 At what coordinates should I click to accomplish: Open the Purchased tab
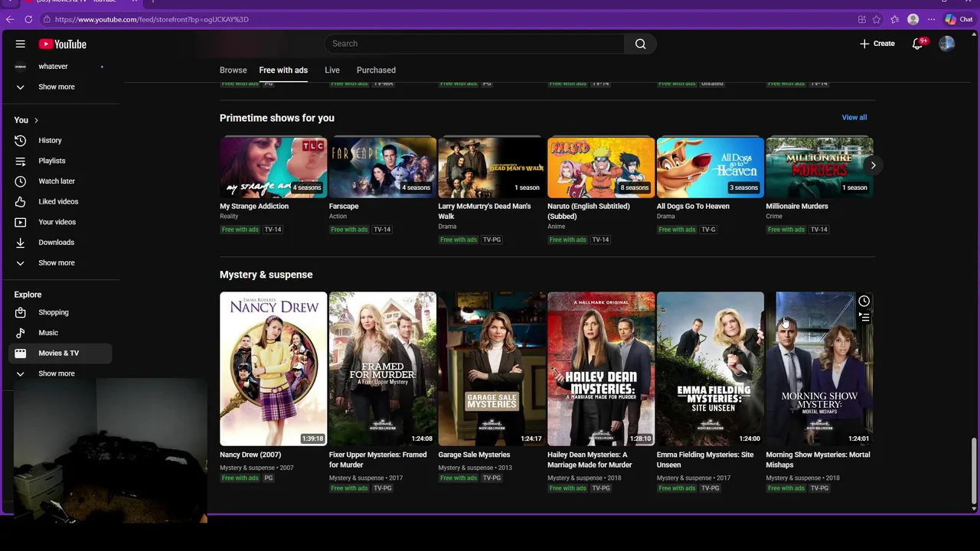pyautogui.click(x=376, y=70)
